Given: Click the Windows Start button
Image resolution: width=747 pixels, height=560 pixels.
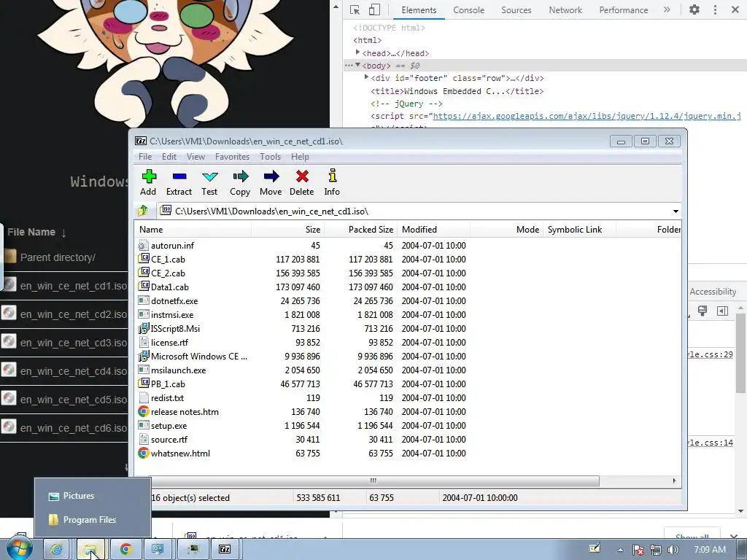Looking at the screenshot, I should click(x=18, y=549).
